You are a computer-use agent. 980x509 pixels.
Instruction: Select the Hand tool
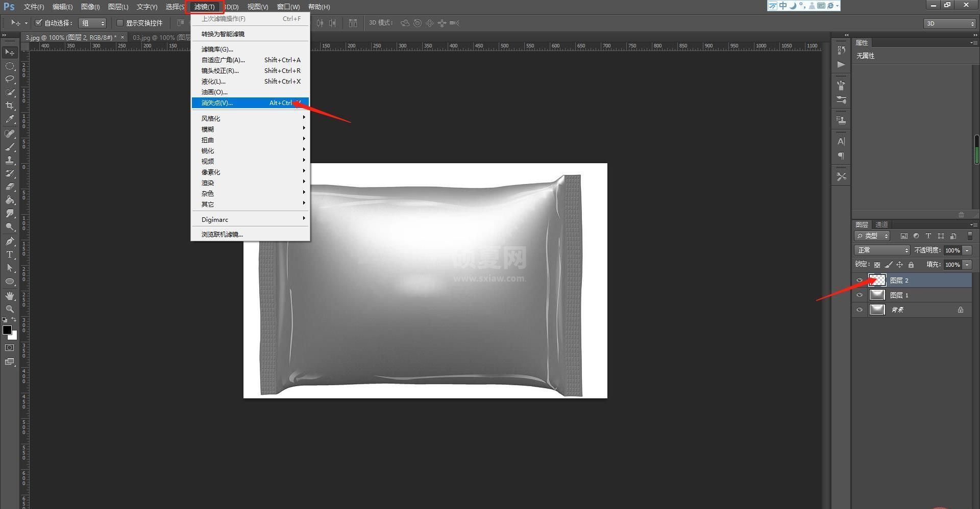click(x=10, y=296)
